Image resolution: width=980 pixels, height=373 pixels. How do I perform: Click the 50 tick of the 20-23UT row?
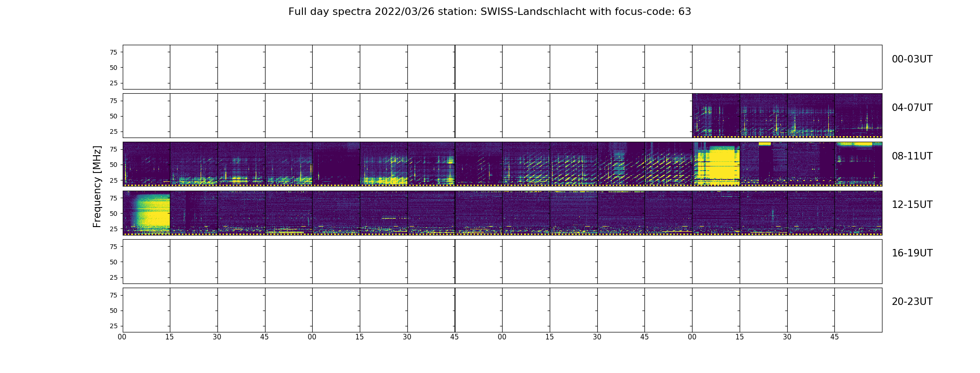click(113, 311)
